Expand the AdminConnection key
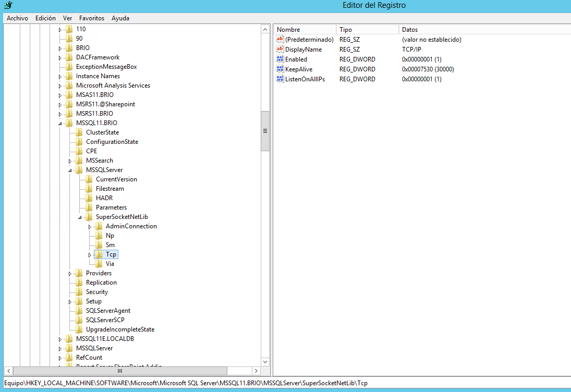This screenshot has width=571, height=392. [x=90, y=227]
